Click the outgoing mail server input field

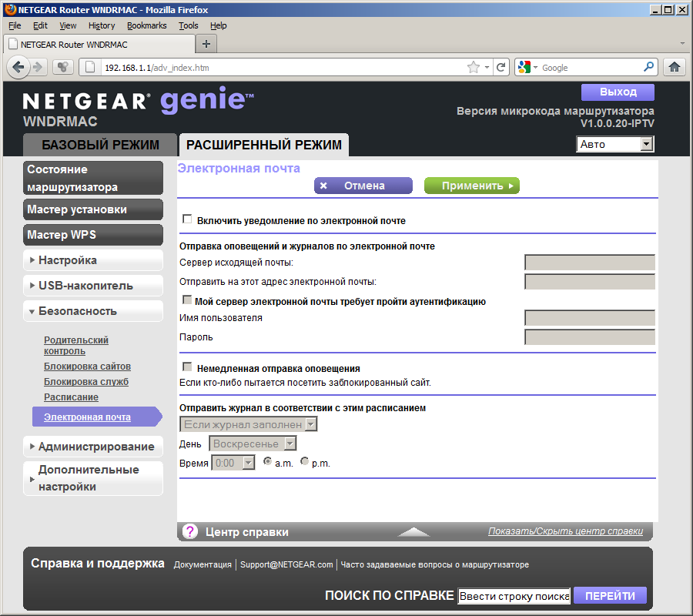point(590,262)
